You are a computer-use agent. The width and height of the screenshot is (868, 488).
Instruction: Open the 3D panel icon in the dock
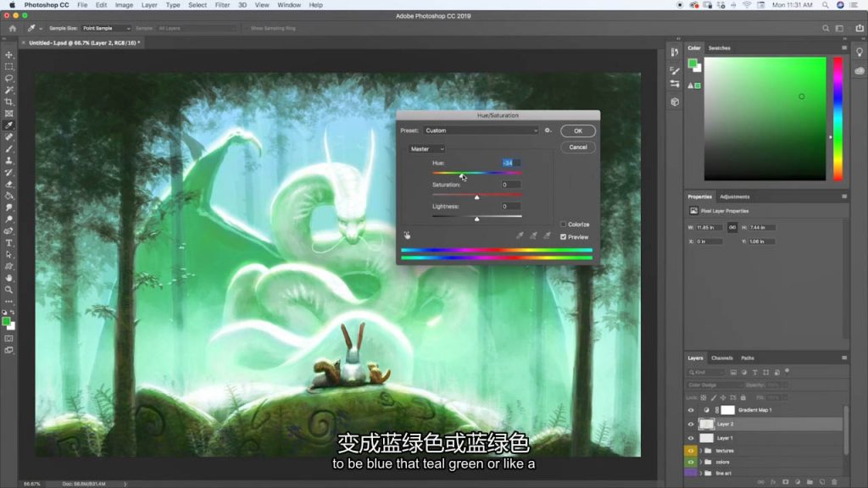pyautogui.click(x=674, y=102)
